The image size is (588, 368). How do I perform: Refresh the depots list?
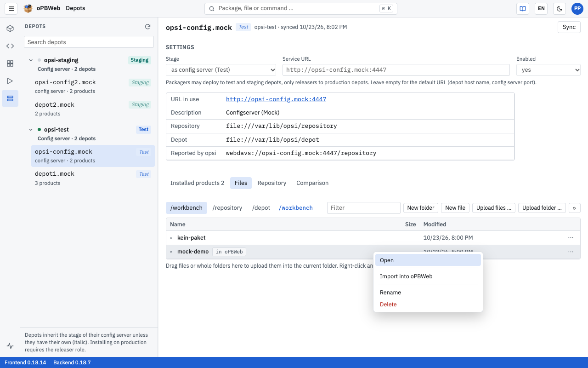point(147,27)
